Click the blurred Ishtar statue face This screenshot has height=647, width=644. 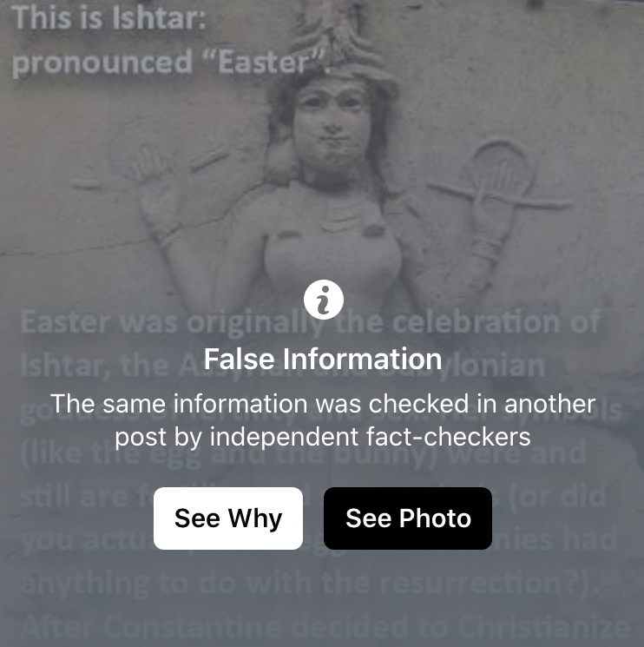332,124
